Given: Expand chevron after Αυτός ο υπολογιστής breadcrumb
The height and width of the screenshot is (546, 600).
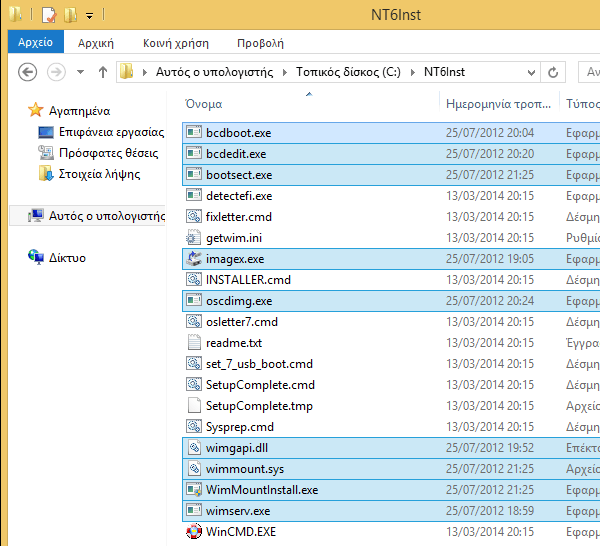Looking at the screenshot, I should tap(284, 72).
